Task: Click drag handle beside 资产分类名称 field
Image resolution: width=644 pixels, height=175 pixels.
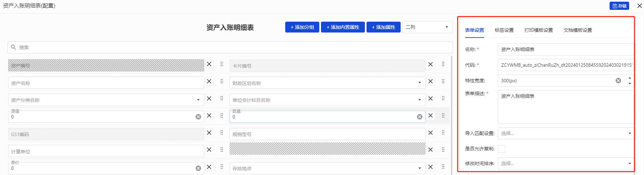Action: (222, 98)
